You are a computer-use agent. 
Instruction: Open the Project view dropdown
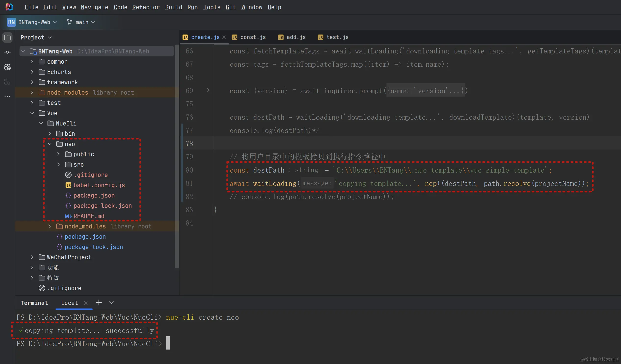pos(50,38)
